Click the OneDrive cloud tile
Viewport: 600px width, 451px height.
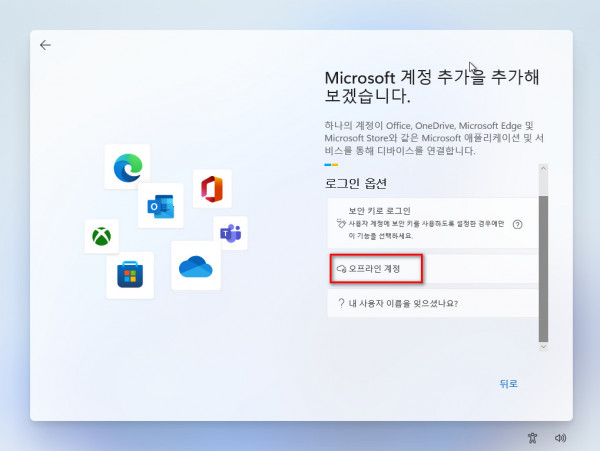pos(196,265)
